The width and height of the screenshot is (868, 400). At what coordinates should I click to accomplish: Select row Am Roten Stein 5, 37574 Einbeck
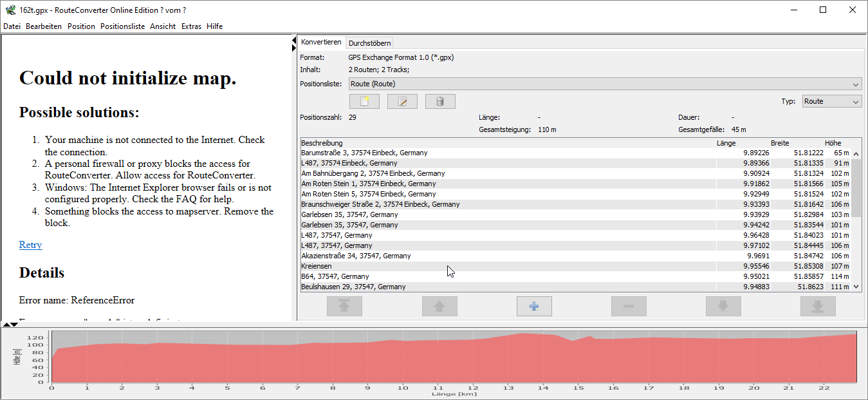(x=576, y=194)
